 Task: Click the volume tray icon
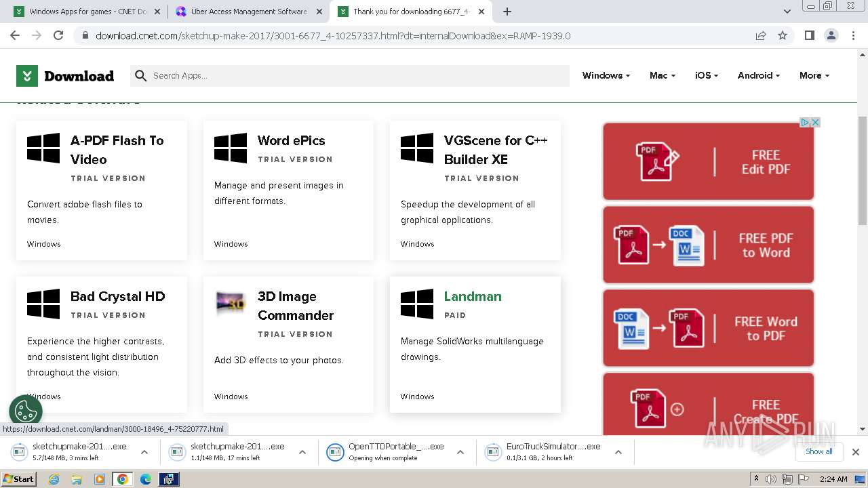pyautogui.click(x=771, y=479)
